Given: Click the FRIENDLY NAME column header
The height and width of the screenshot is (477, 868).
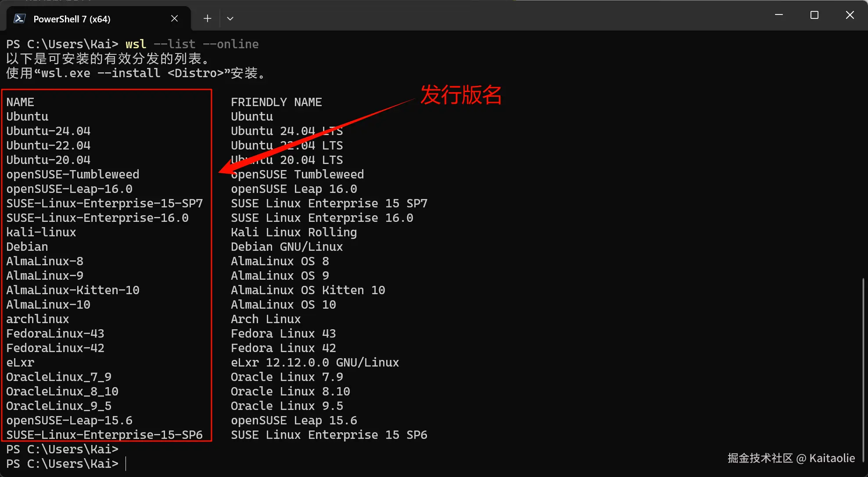Looking at the screenshot, I should 276,102.
